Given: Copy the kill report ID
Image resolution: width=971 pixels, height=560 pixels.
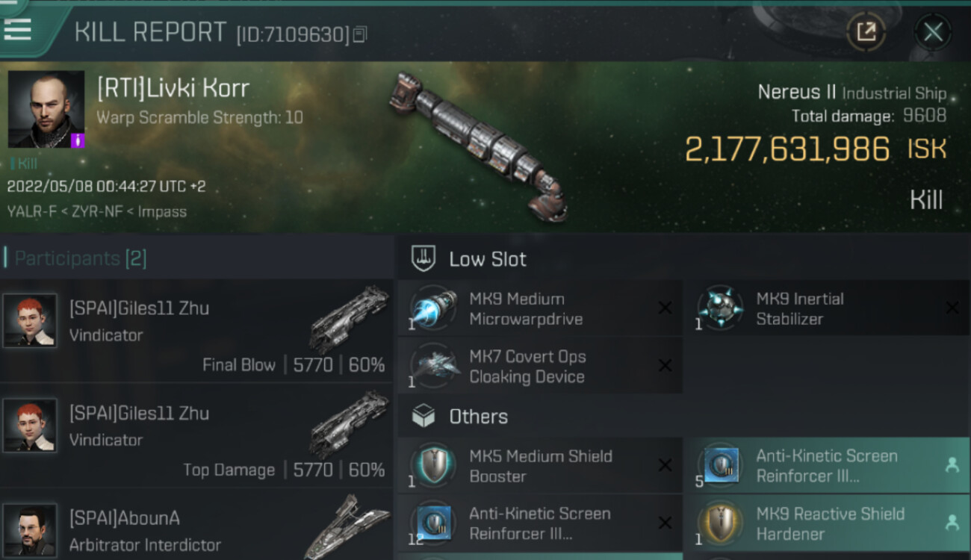Looking at the screenshot, I should (x=360, y=34).
